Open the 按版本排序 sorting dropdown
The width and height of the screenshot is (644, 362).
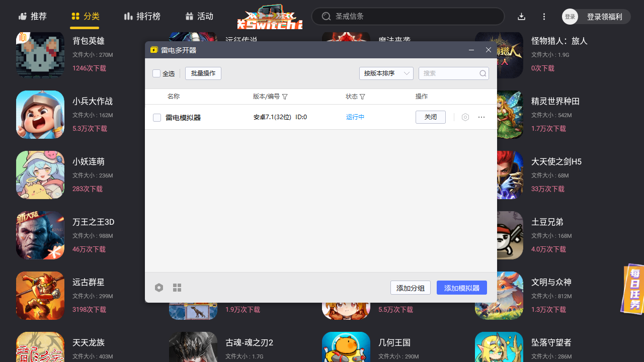pyautogui.click(x=386, y=73)
